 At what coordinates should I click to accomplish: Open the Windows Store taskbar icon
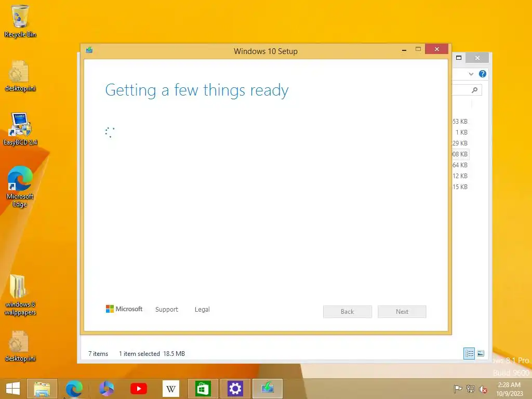tap(203, 389)
